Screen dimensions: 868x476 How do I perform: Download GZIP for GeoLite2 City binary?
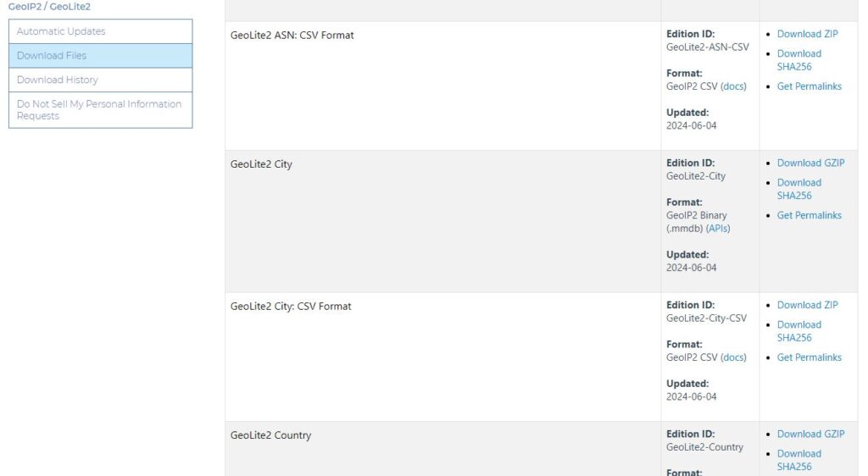pyautogui.click(x=810, y=163)
